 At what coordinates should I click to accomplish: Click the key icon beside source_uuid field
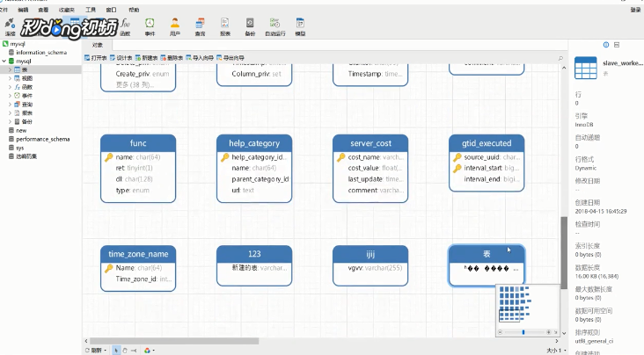point(457,157)
